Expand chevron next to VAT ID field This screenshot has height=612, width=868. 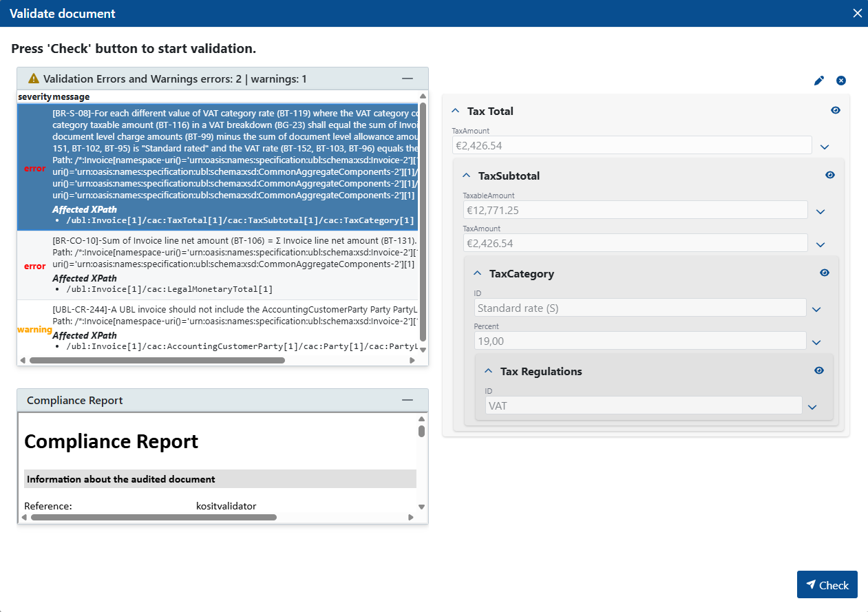point(812,407)
